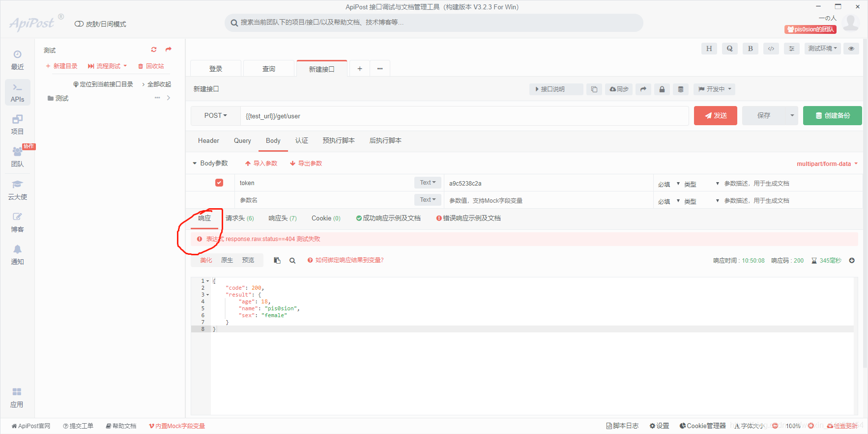This screenshot has width=868, height=434.
Task: Open the Text type dropdown for token
Action: (428, 183)
